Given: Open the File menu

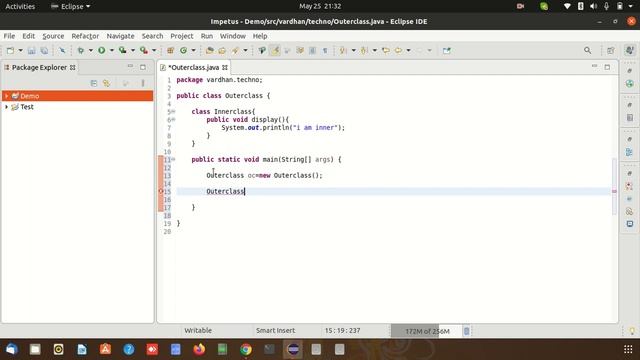Looking at the screenshot, I should [9, 36].
